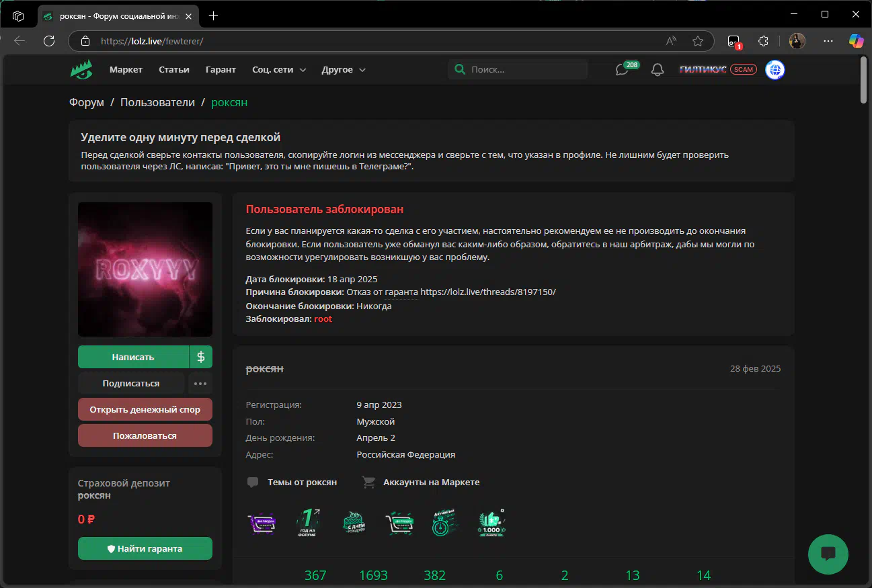Click the green 'роксян' breadcrumb
The height and width of the screenshot is (588, 872).
click(229, 103)
